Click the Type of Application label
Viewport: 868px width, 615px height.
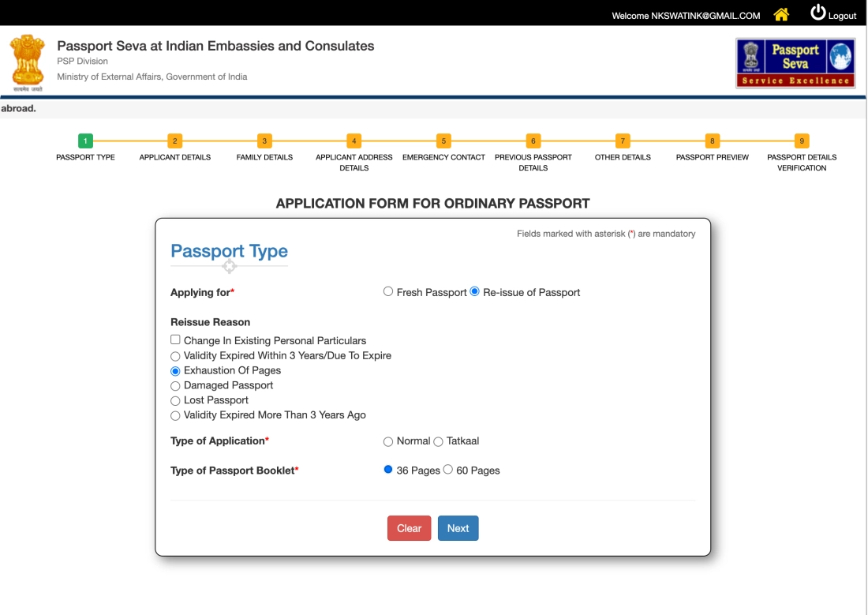tap(220, 441)
